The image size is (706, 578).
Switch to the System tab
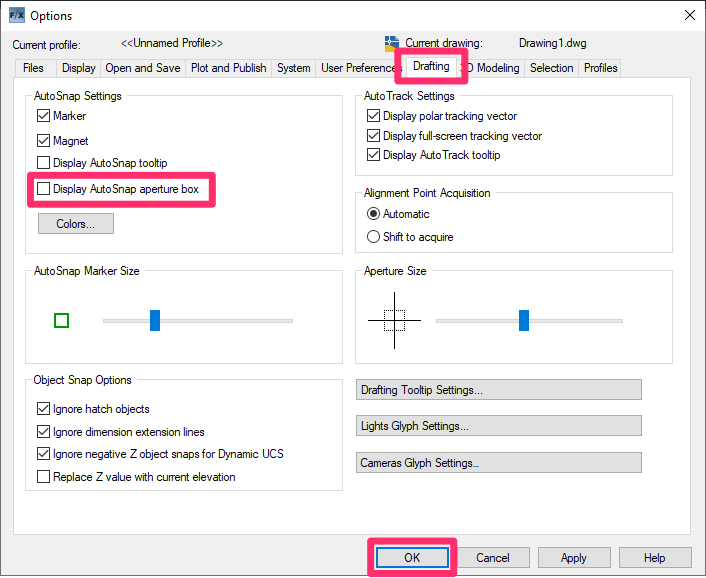(294, 68)
